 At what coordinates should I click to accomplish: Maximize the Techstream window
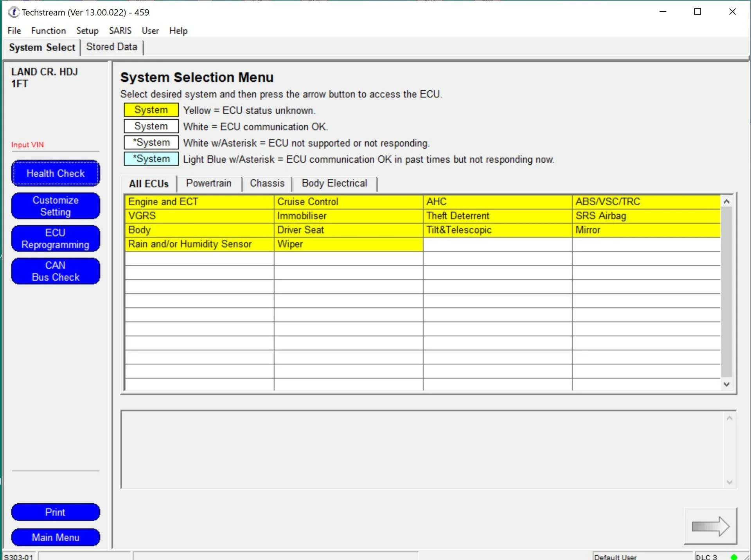click(697, 12)
